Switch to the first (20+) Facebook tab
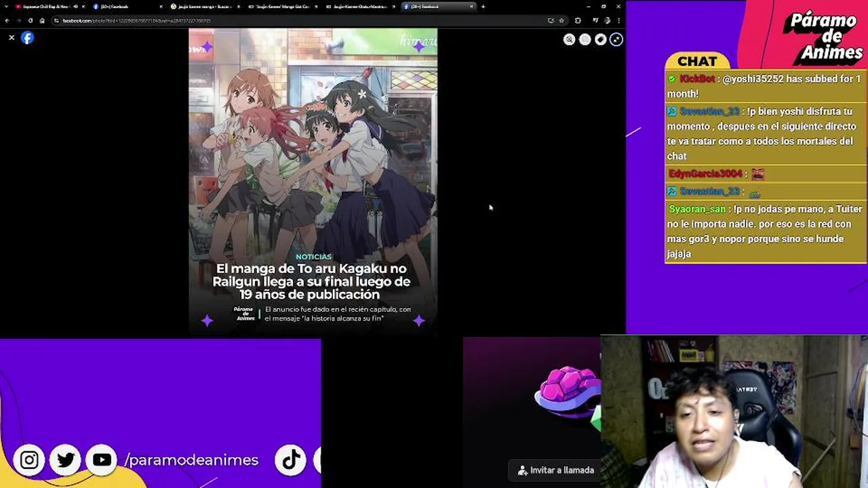This screenshot has height=488, width=868. click(127, 7)
